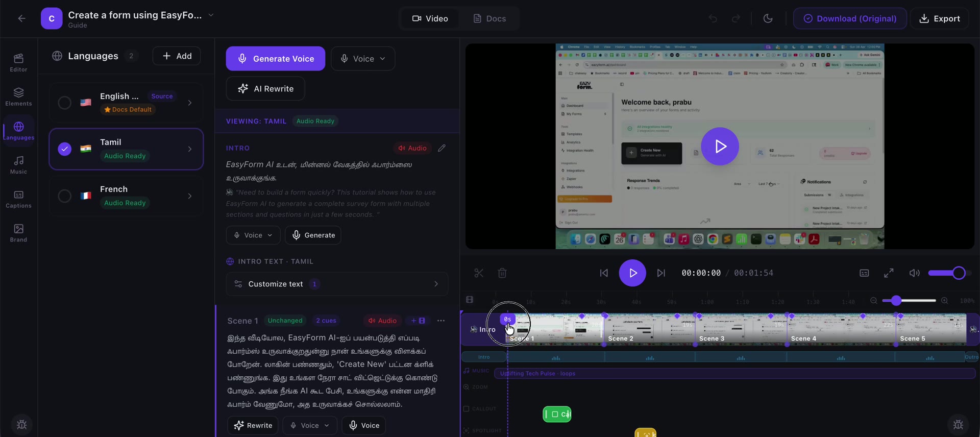Screen dimensions: 980x437
Task: Click Scene 1 add clip button
Action: 418,321
